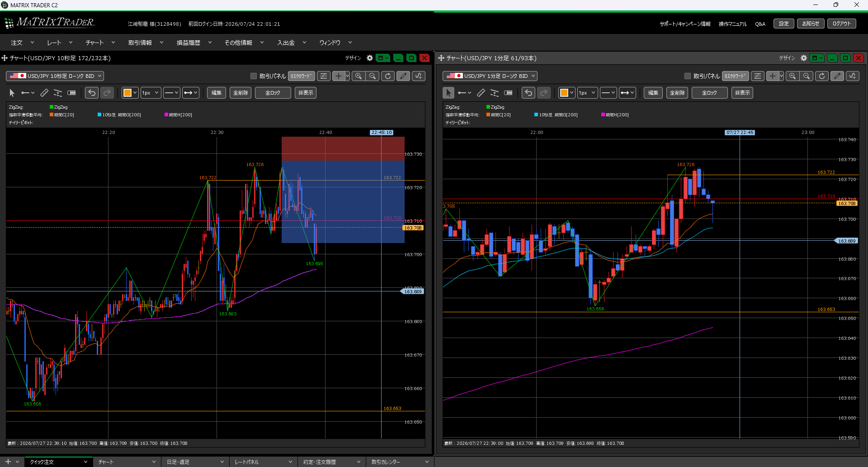Redo drawing in 10秒足 chart
This screenshot has width=868, height=467.
[107, 93]
